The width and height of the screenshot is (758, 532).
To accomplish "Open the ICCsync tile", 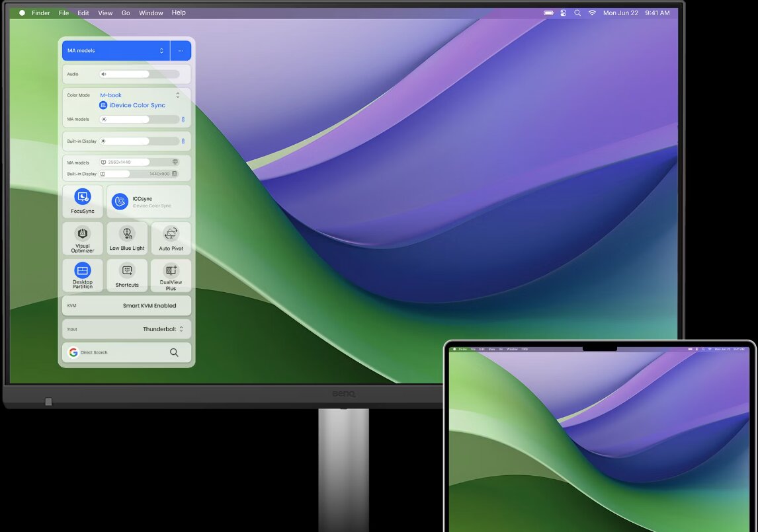I will [149, 201].
